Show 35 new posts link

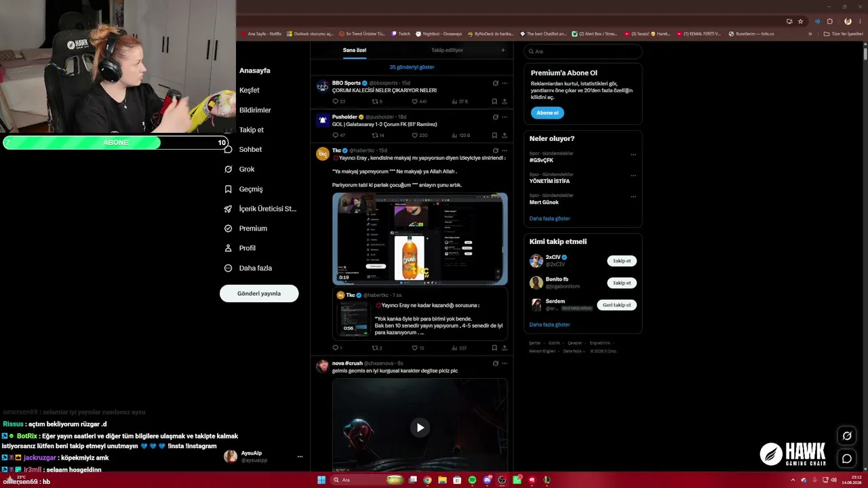[x=412, y=67]
